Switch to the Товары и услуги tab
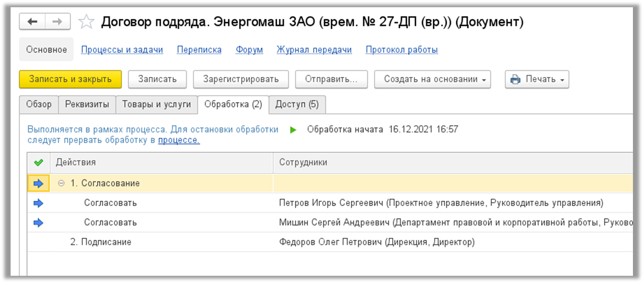 [156, 104]
